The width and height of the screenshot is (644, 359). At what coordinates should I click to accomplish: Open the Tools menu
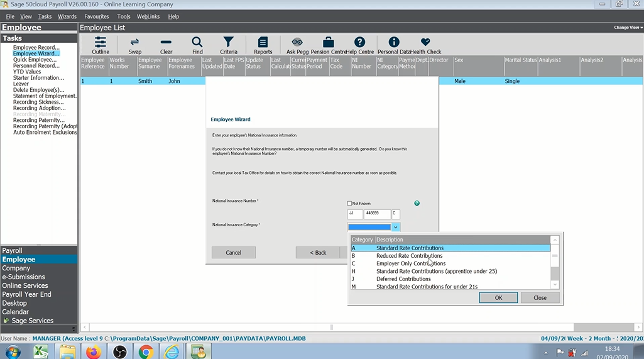124,16
